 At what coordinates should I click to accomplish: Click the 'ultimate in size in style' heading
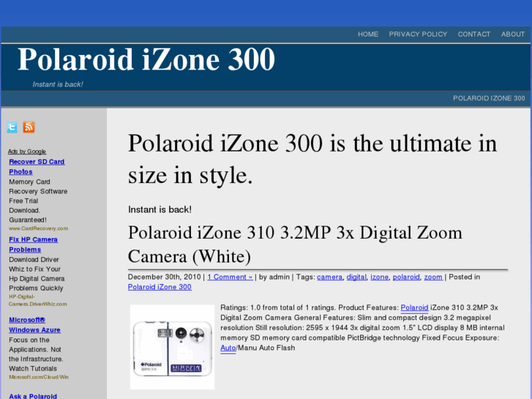click(x=312, y=159)
